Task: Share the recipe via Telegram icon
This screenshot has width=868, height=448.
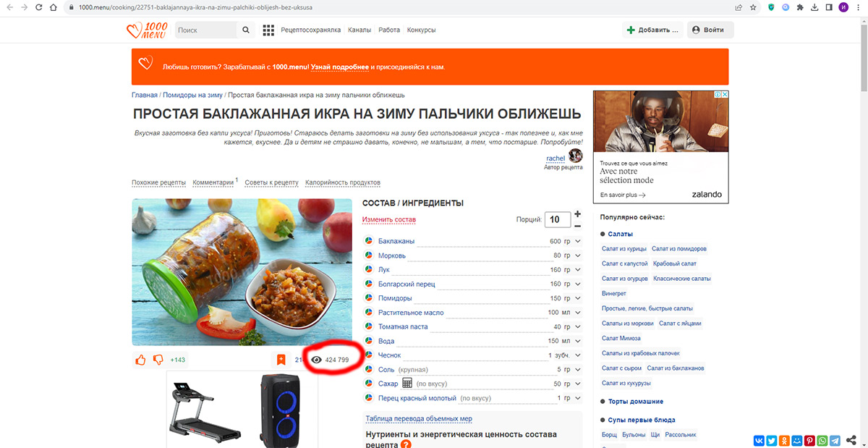Action: point(835,440)
